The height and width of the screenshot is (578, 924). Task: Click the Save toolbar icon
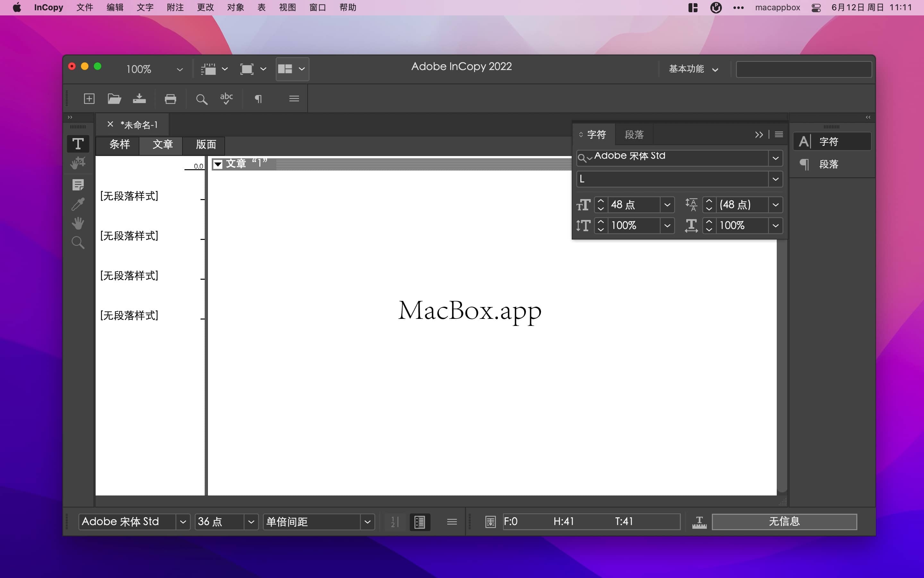click(139, 99)
